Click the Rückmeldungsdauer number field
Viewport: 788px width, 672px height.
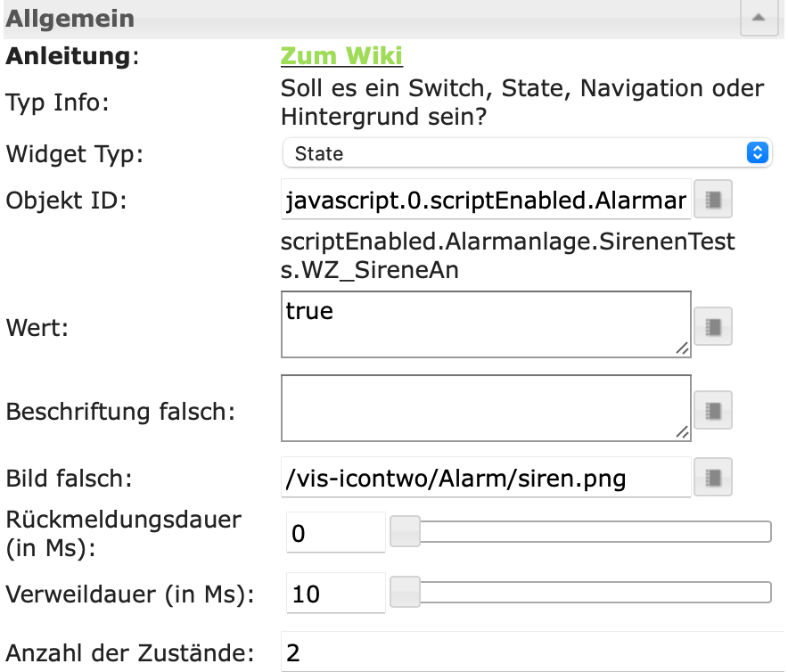(335, 533)
